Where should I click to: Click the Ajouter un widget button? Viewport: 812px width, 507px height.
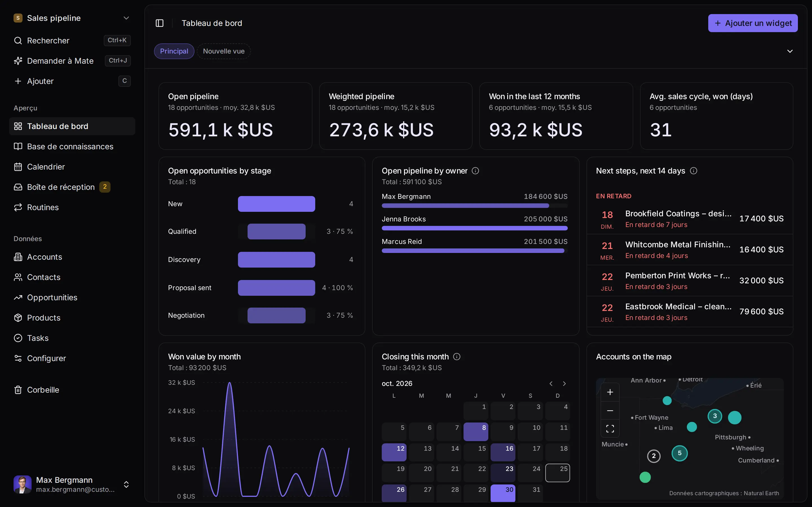point(753,23)
